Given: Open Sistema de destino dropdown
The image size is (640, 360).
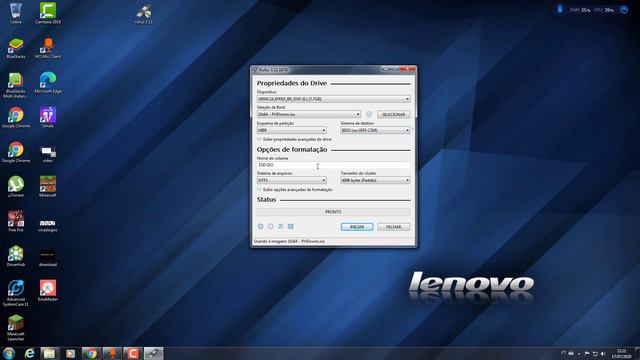Looking at the screenshot, I should 375,130.
